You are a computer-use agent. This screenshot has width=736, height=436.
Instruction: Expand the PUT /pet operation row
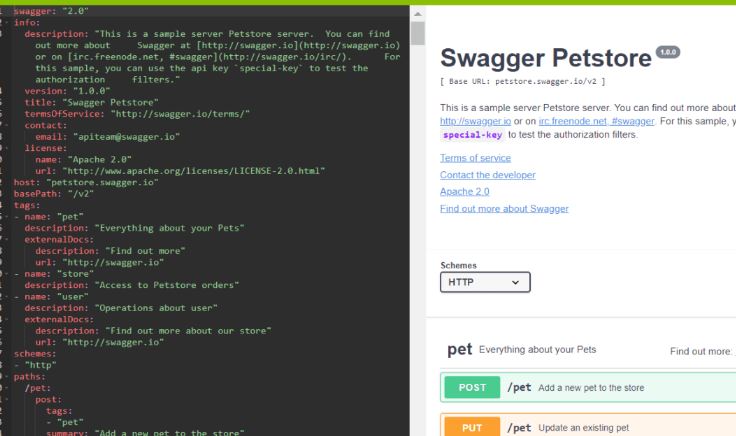coord(588,426)
